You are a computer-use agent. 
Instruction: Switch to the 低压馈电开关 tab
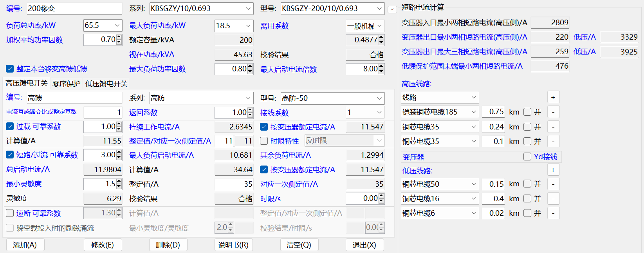pyautogui.click(x=106, y=84)
